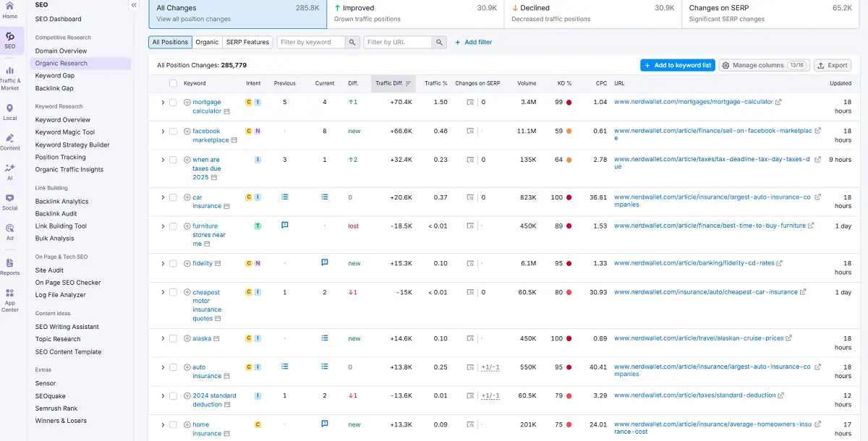
Task: Expand the auto insurance row
Action: (x=163, y=367)
